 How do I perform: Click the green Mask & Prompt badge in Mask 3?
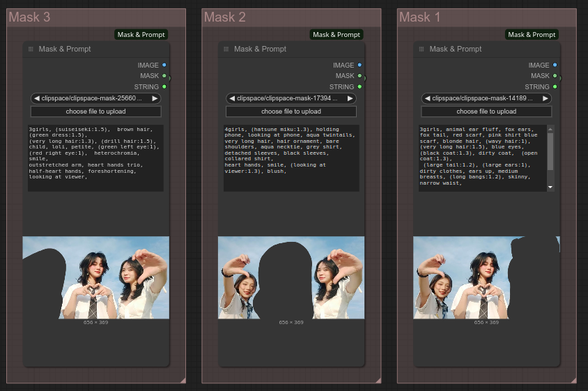141,35
